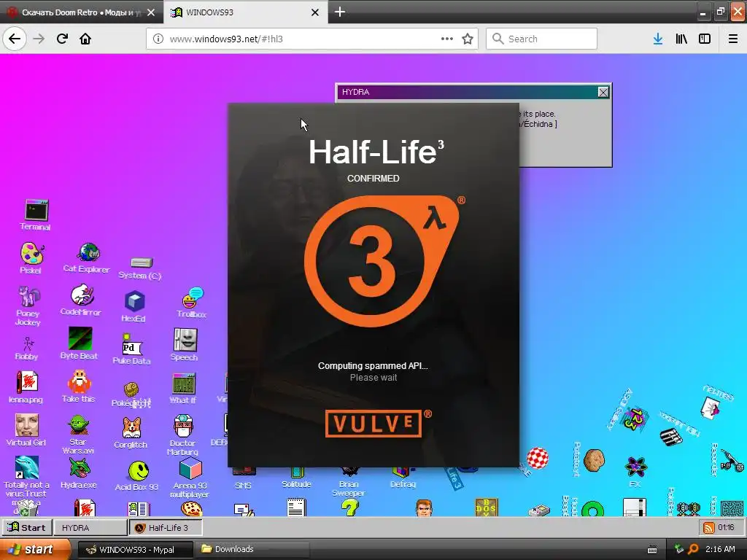747x560 pixels.
Task: Select HYDRA in the Windows93 taskbar
Action: pyautogui.click(x=90, y=528)
